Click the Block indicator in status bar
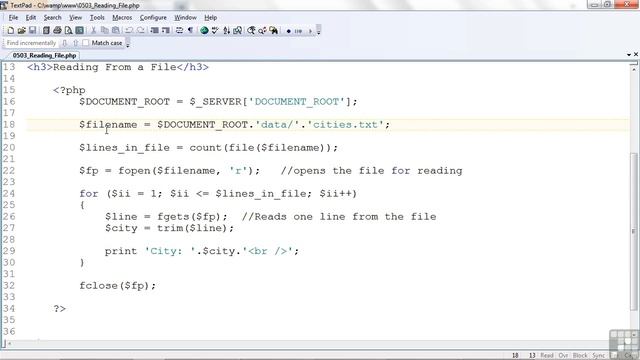 click(580, 356)
